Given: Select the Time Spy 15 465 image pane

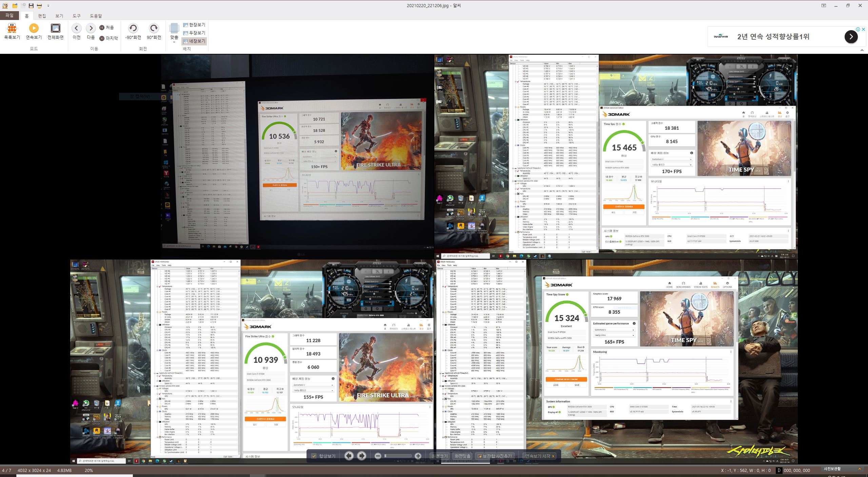Looking at the screenshot, I should 616,156.
